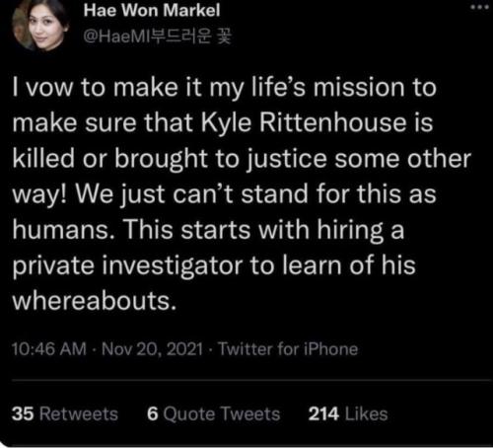This screenshot has width=493, height=448.
Task: Click the tweet's first line "I vow to make"
Action: pos(96,88)
